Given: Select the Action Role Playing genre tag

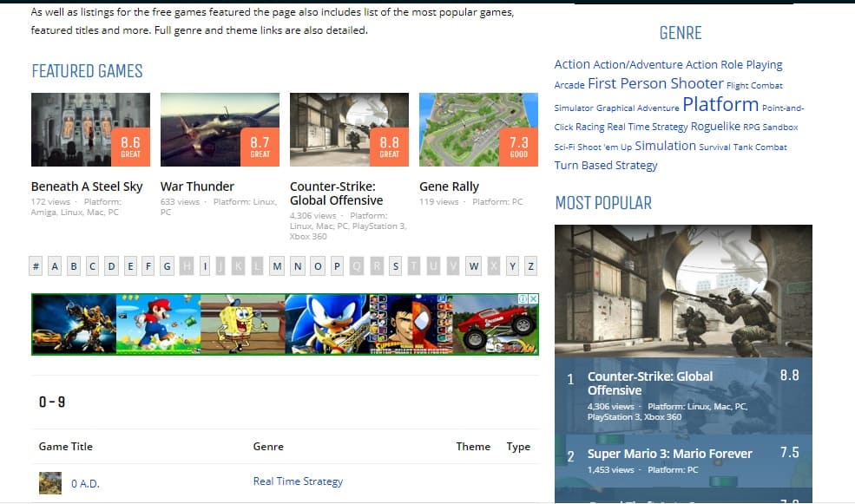Looking at the screenshot, I should [x=734, y=65].
